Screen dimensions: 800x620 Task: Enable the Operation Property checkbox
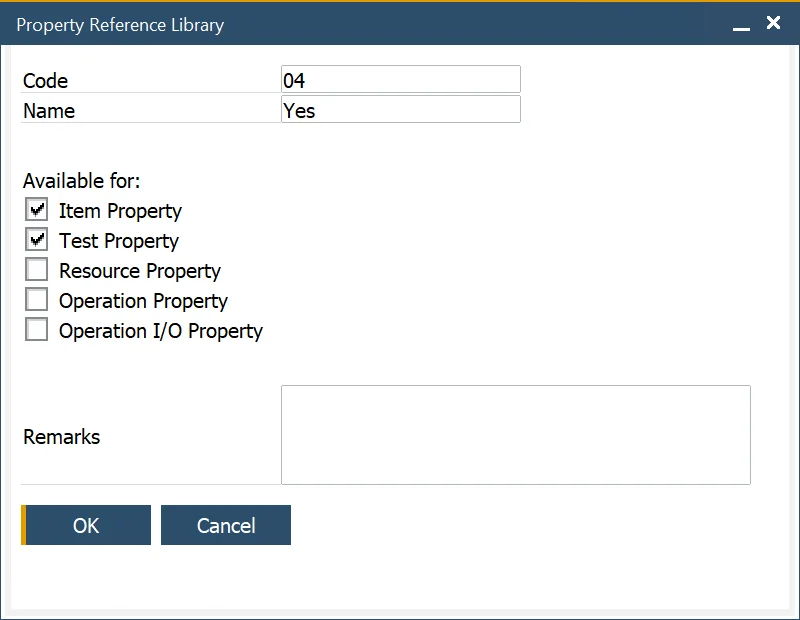(x=37, y=300)
